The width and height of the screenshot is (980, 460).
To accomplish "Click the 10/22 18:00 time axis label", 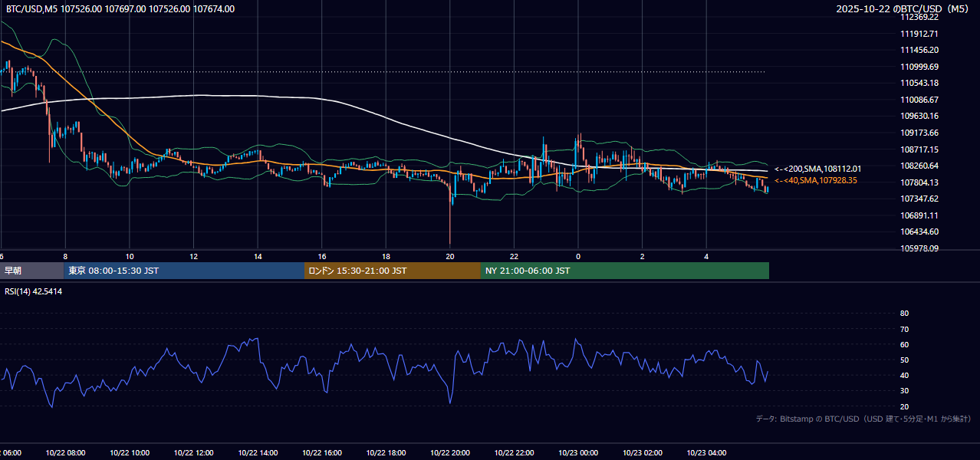I will tap(386, 453).
